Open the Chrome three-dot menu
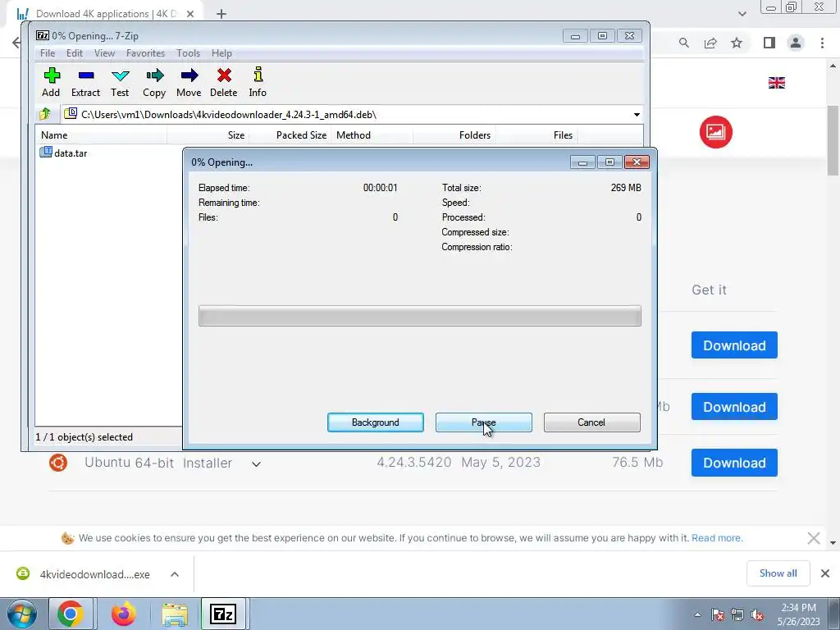The height and width of the screenshot is (630, 840). click(x=822, y=43)
